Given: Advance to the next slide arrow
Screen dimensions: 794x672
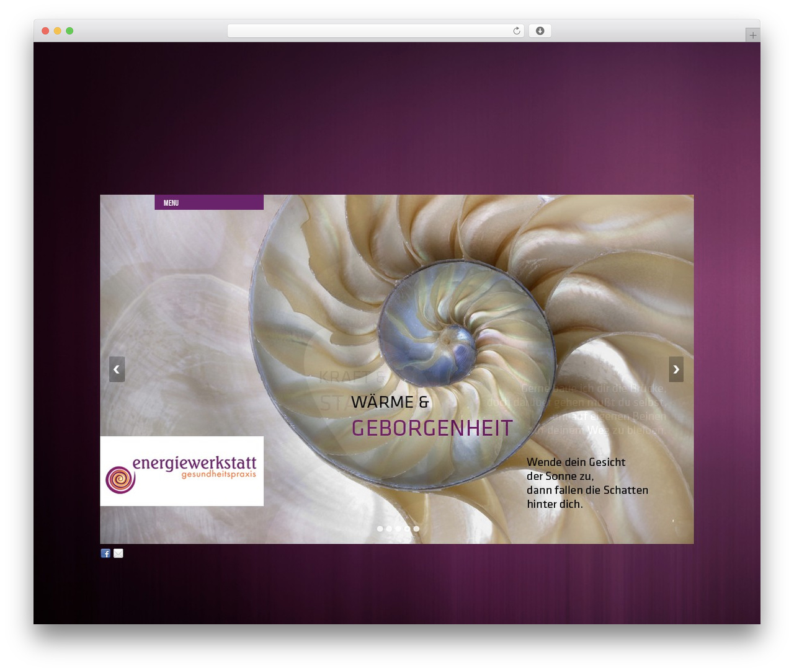Looking at the screenshot, I should click(676, 369).
